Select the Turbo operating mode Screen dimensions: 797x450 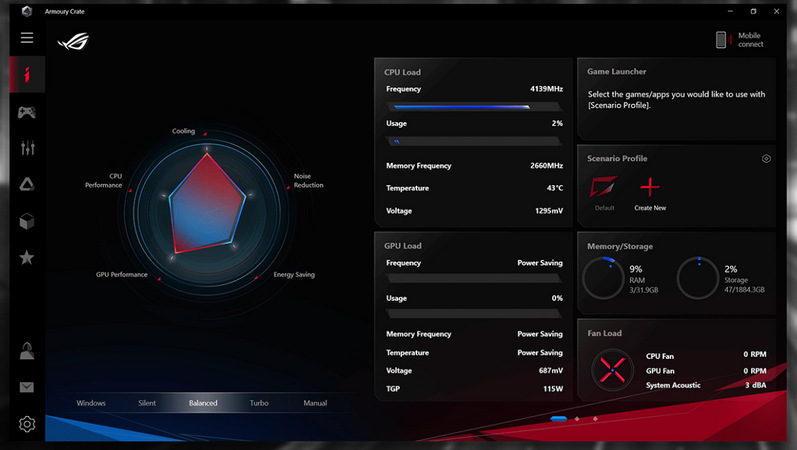pos(259,403)
